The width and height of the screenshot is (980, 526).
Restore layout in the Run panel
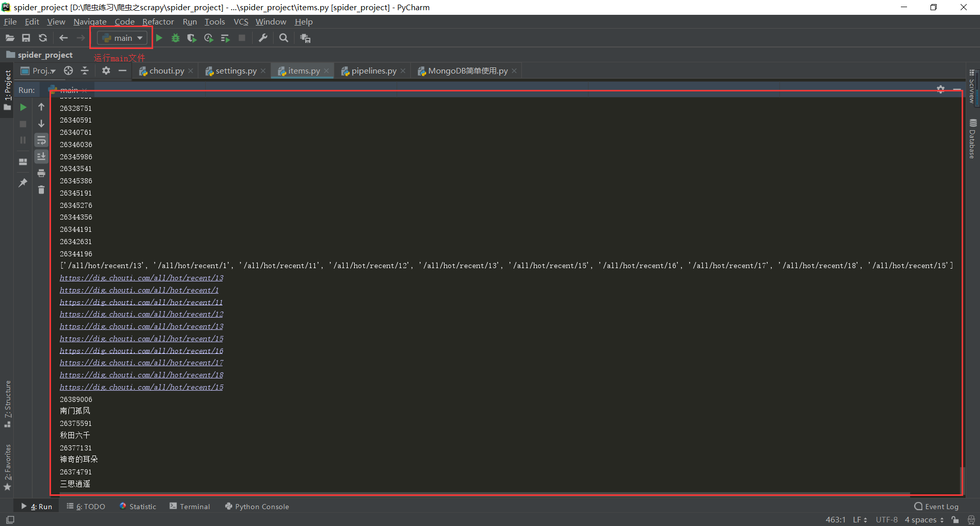tap(23, 161)
